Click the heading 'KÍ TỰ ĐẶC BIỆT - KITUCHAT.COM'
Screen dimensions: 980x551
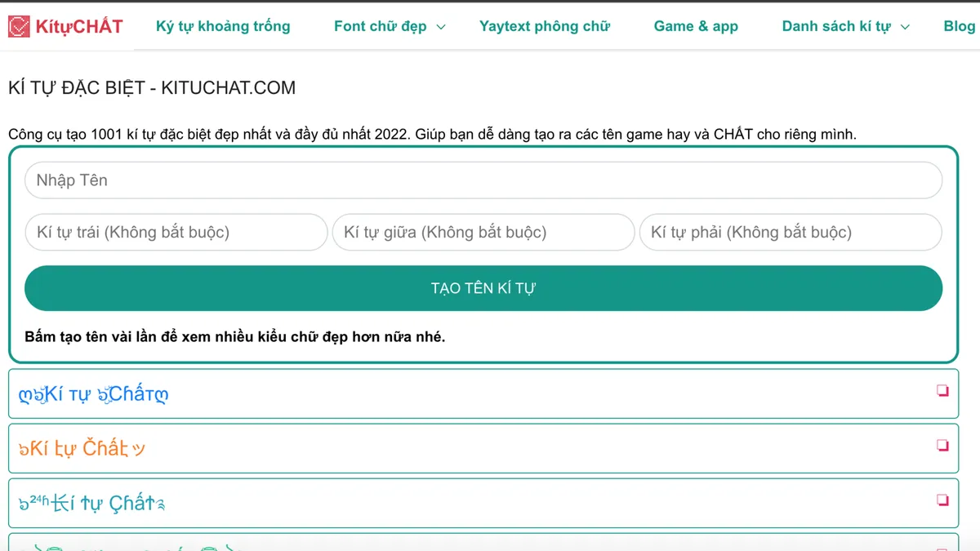tap(152, 88)
